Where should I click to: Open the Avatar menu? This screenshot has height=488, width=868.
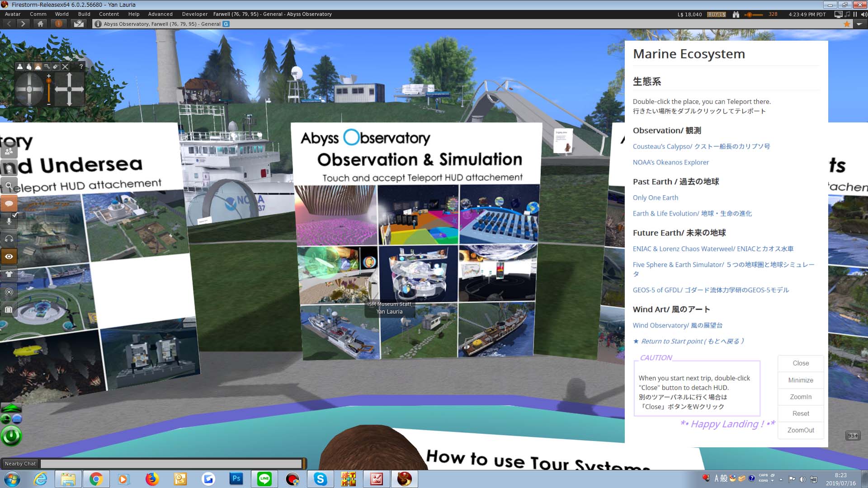(13, 14)
